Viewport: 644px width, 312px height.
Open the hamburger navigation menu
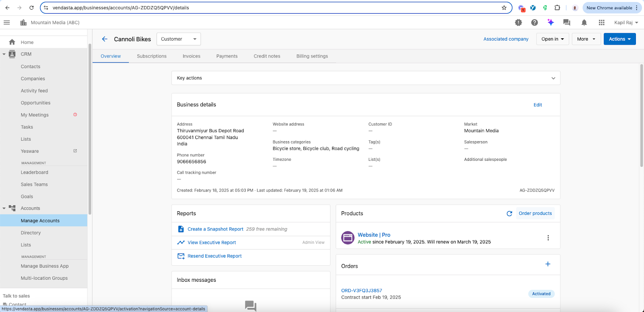tap(6, 23)
